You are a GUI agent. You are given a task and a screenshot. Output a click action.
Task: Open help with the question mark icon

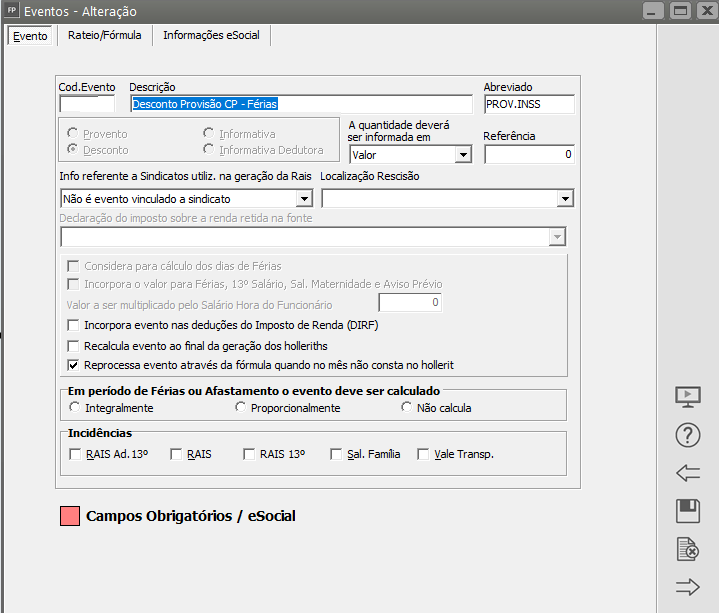tap(687, 435)
